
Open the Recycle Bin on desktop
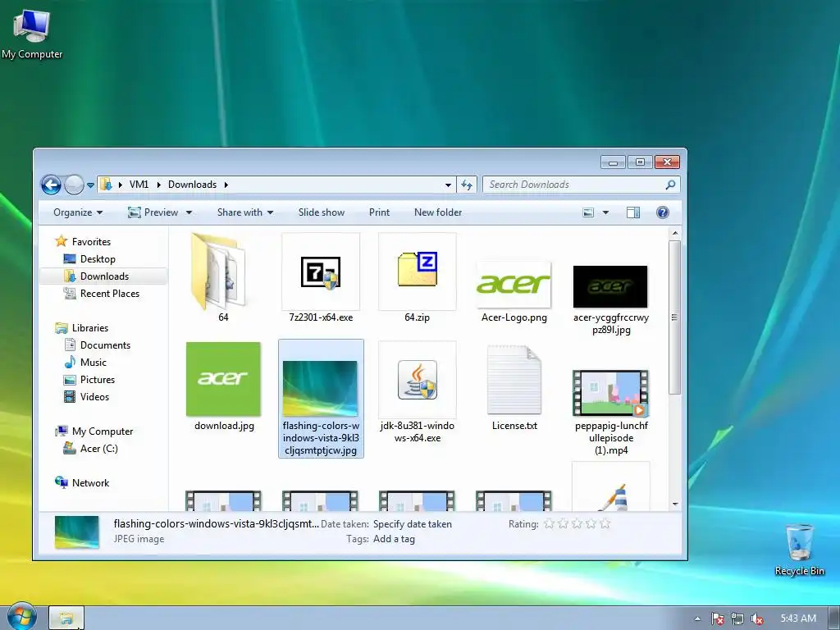tap(799, 549)
